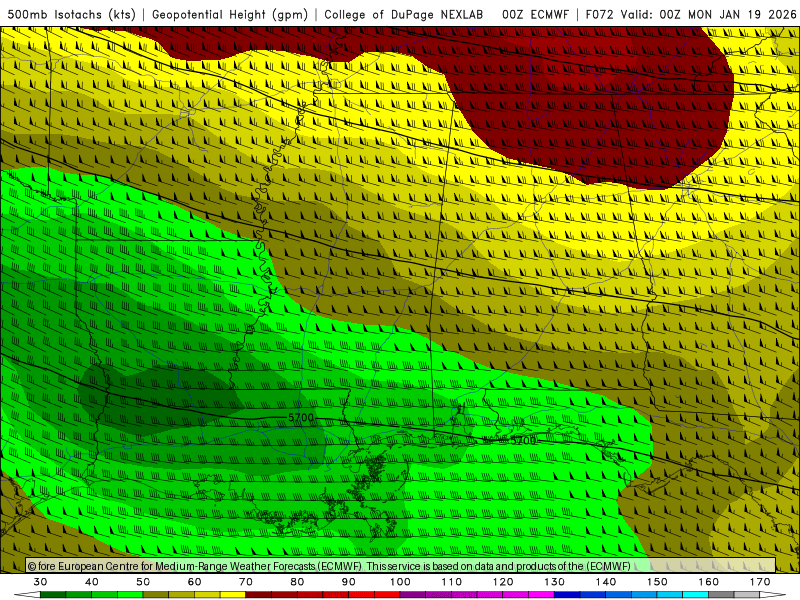Click the purple 100-105 kt legend swatch
Screen dimensions: 800x600
413,595
